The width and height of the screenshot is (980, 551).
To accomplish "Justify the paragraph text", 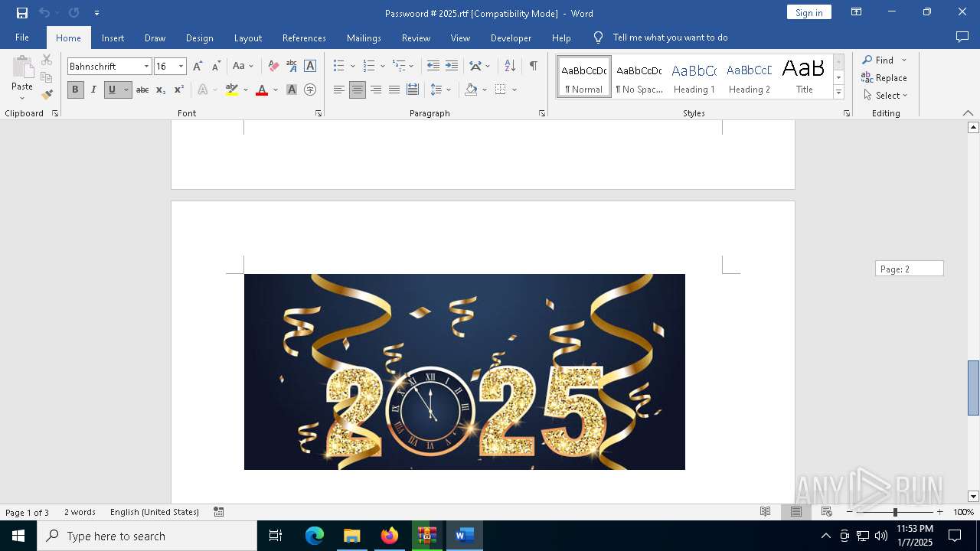I will pos(394,90).
